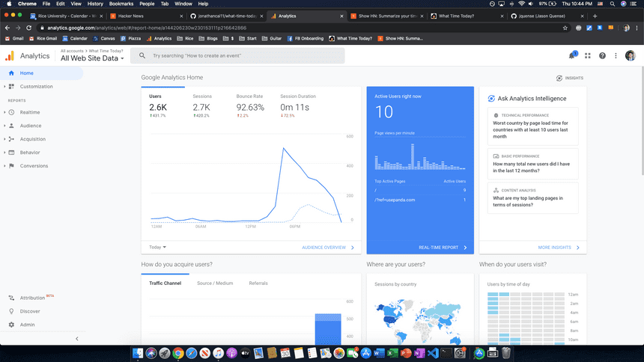Open the Bookmarks menu in menu bar
This screenshot has height=362, width=644.
point(121,4)
